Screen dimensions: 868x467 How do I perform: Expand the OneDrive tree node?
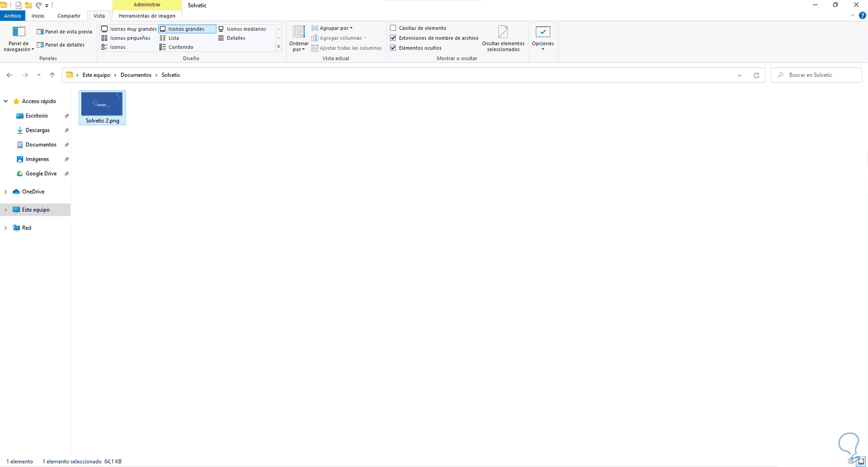6,192
